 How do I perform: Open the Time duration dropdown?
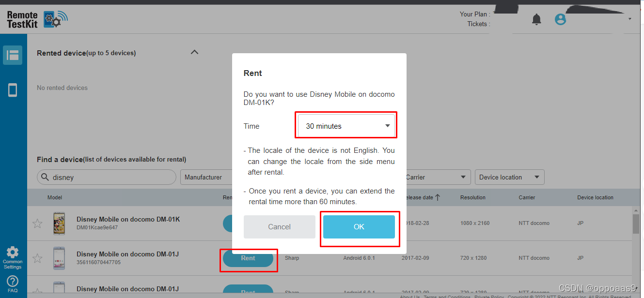click(346, 126)
